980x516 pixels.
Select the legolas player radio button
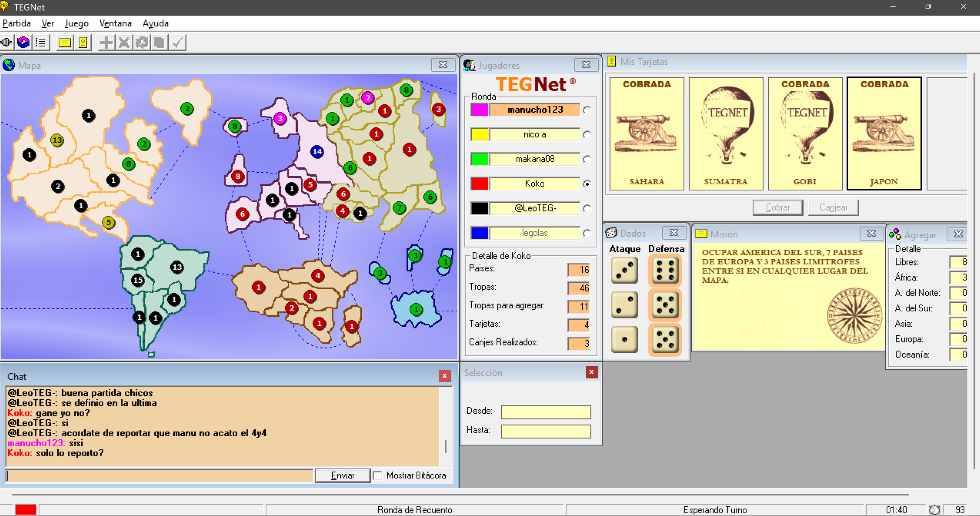point(587,233)
